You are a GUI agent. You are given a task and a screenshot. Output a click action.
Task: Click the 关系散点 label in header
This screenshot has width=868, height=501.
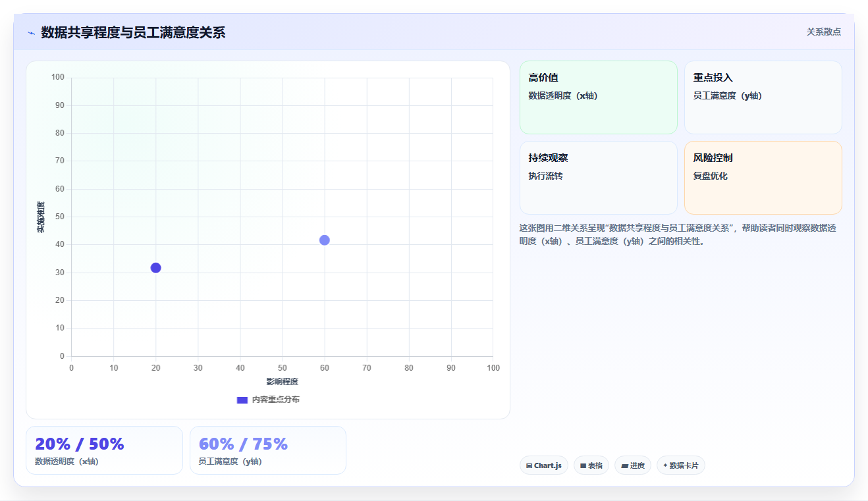click(823, 32)
